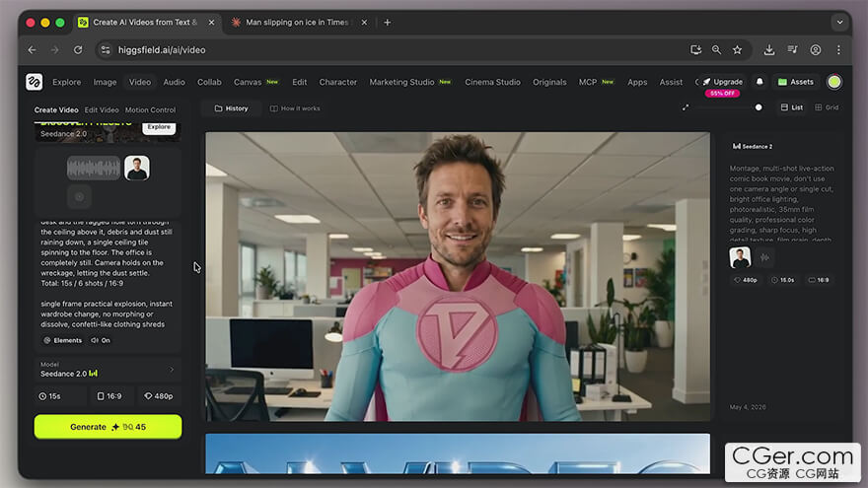Toggle audio On setting
868x488 pixels.
[101, 340]
